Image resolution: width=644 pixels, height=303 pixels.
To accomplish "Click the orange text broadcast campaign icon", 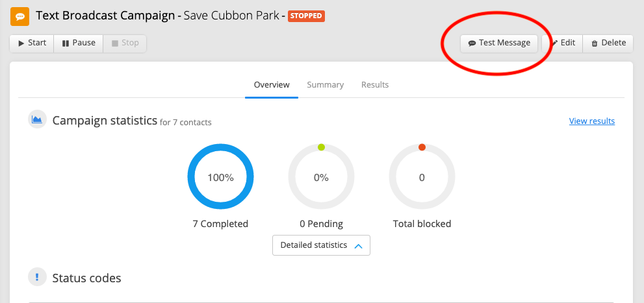I will pos(19,16).
